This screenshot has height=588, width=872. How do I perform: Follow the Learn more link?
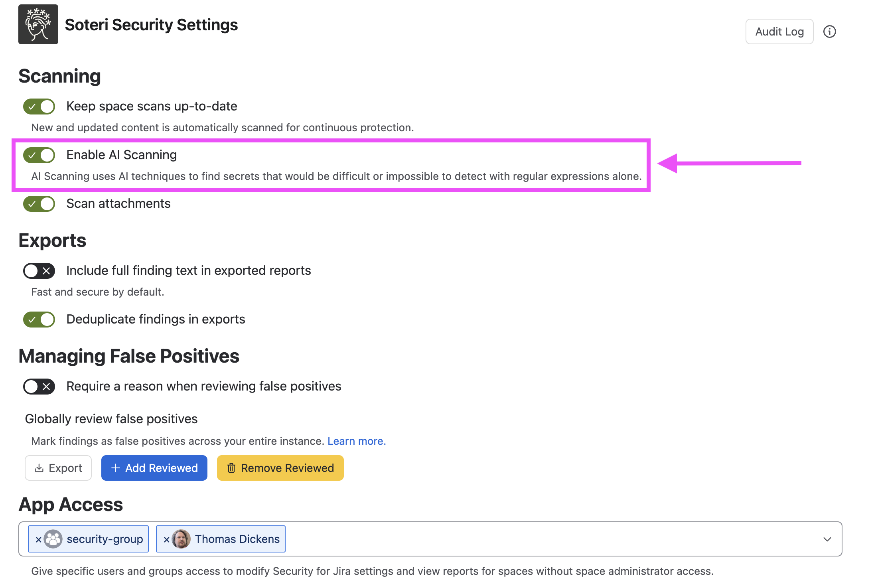pyautogui.click(x=357, y=441)
